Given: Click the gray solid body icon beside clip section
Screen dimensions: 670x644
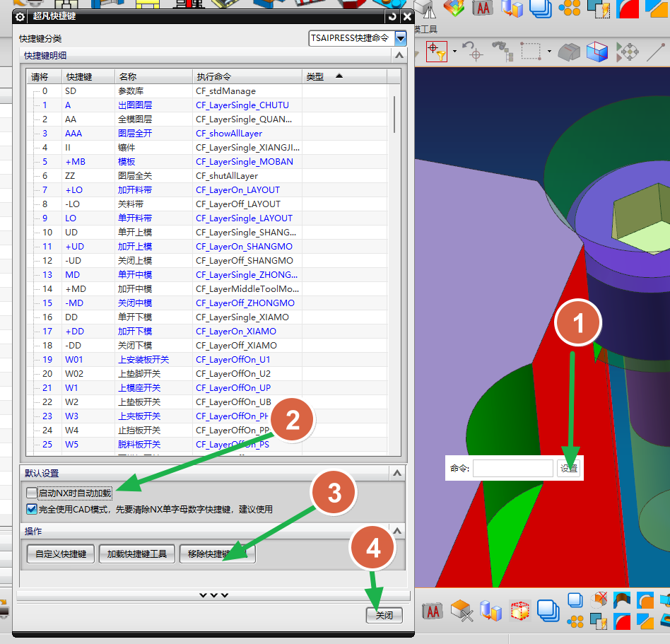Looking at the screenshot, I should click(569, 52).
